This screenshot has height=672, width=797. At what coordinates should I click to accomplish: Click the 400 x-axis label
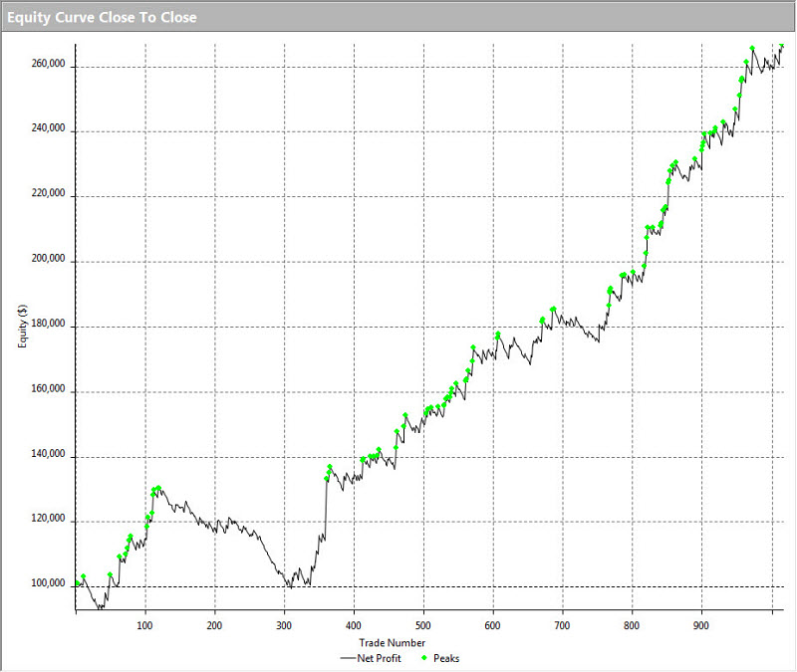(354, 626)
